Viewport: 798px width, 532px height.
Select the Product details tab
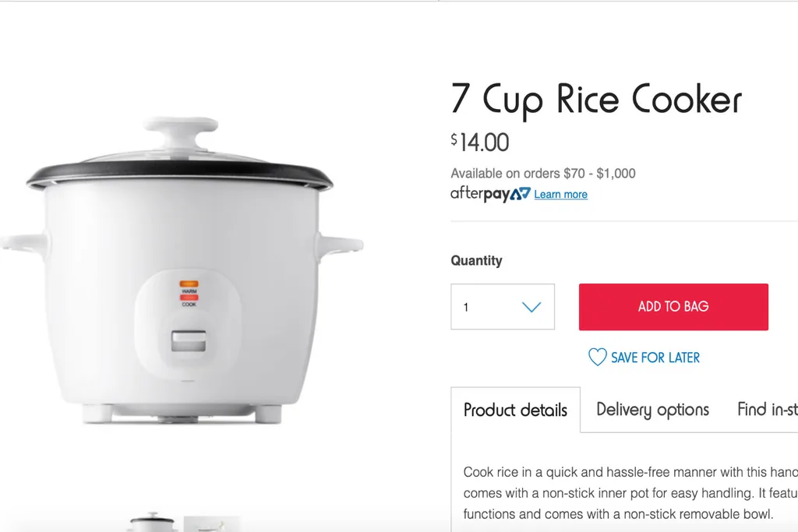[x=515, y=410]
